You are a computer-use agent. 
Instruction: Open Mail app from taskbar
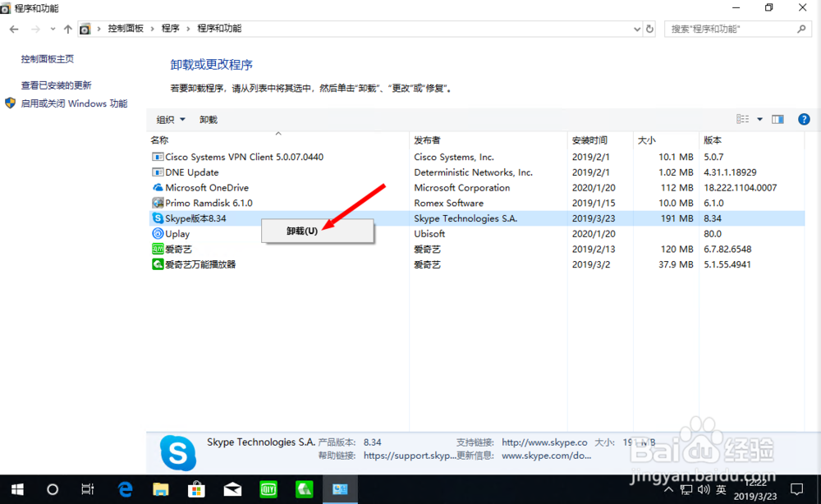tap(232, 489)
